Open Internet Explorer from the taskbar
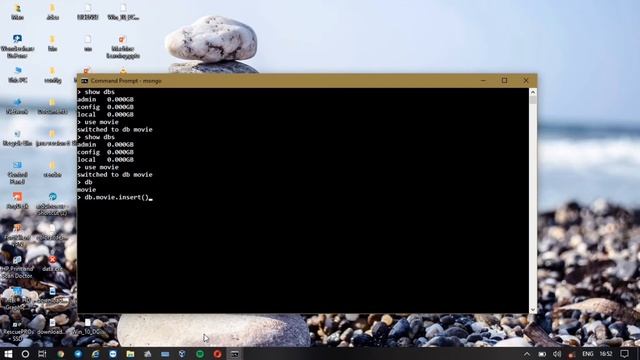Viewport: 640px width, 360px height. click(x=96, y=354)
